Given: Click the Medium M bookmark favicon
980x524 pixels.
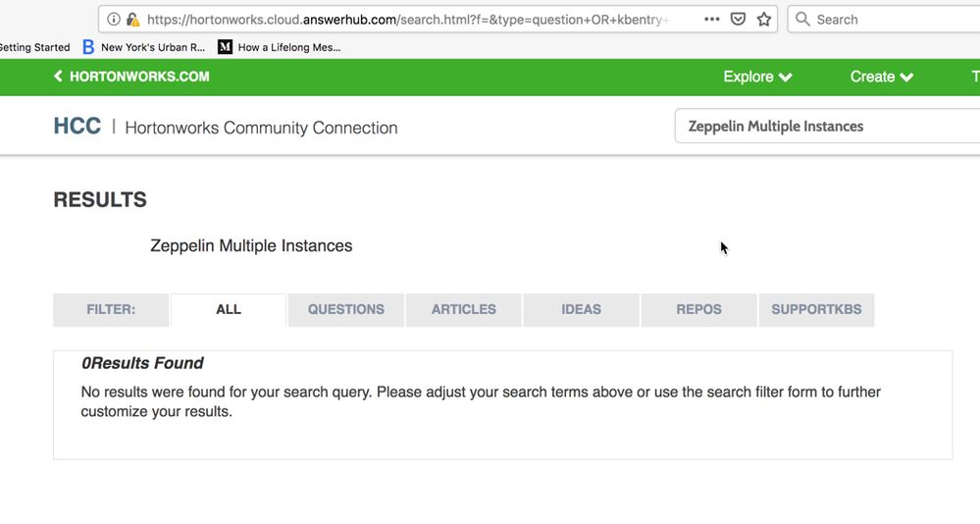Looking at the screenshot, I should pos(225,47).
